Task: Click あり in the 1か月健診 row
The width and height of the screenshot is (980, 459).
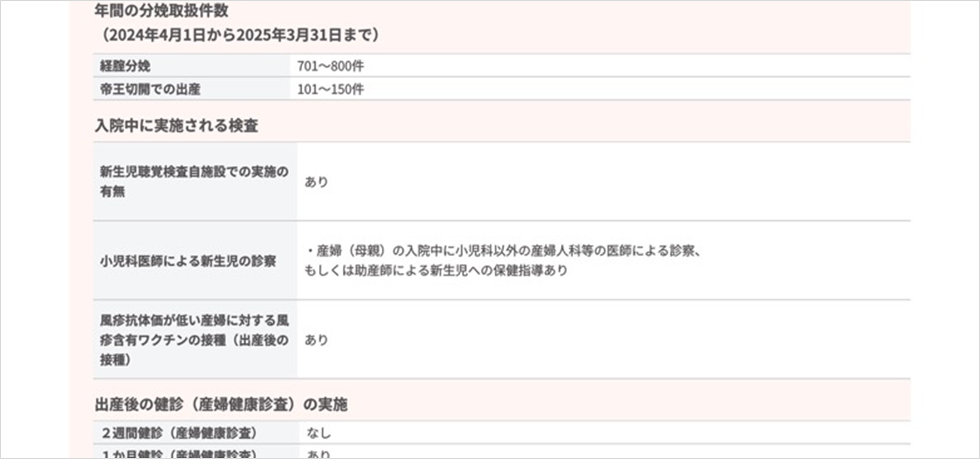Action: (319, 454)
